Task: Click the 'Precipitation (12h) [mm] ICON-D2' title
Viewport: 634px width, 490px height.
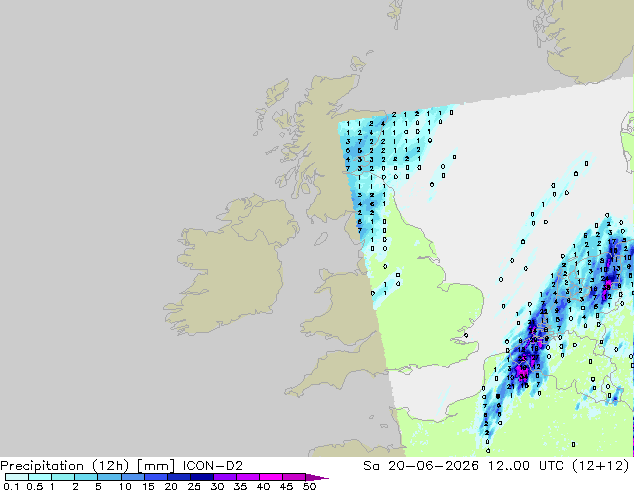Action: (121, 466)
